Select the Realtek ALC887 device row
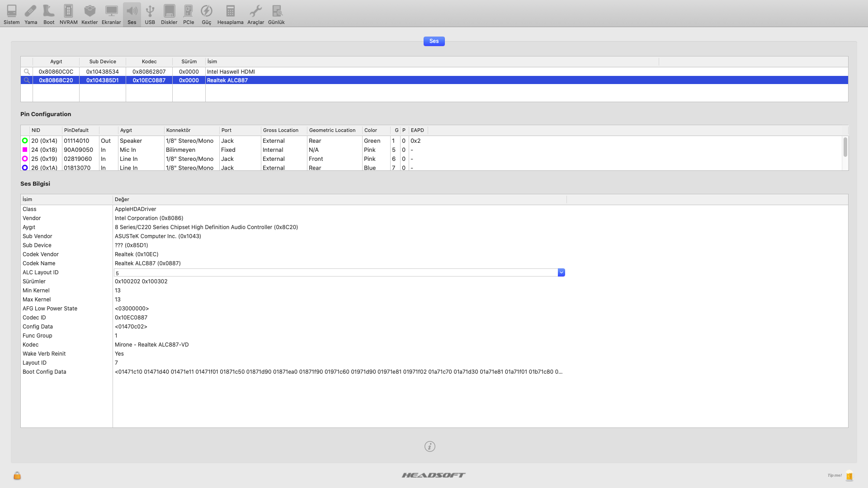Screen dimensions: 868x488 click(x=316, y=80)
